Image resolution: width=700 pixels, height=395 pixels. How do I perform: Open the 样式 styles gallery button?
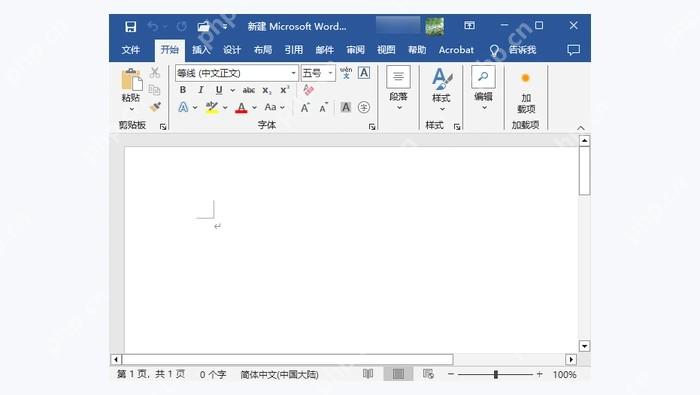(442, 90)
